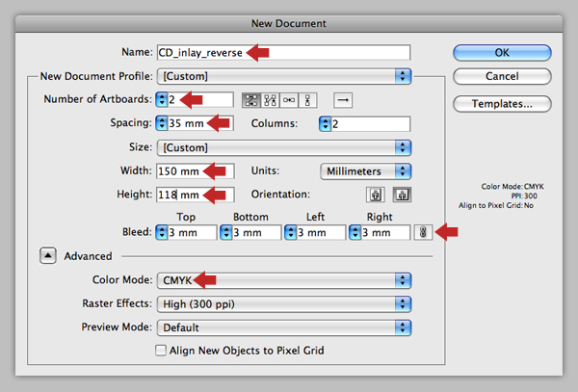The width and height of the screenshot is (578, 392).
Task: Toggle the bleed link chain icon
Action: pos(423,232)
